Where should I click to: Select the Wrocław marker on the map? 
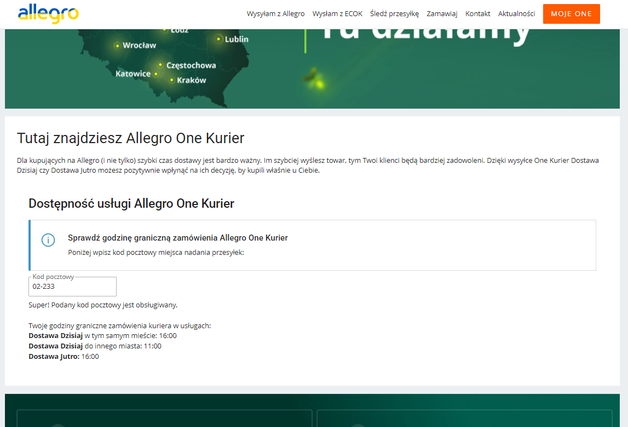[x=118, y=45]
